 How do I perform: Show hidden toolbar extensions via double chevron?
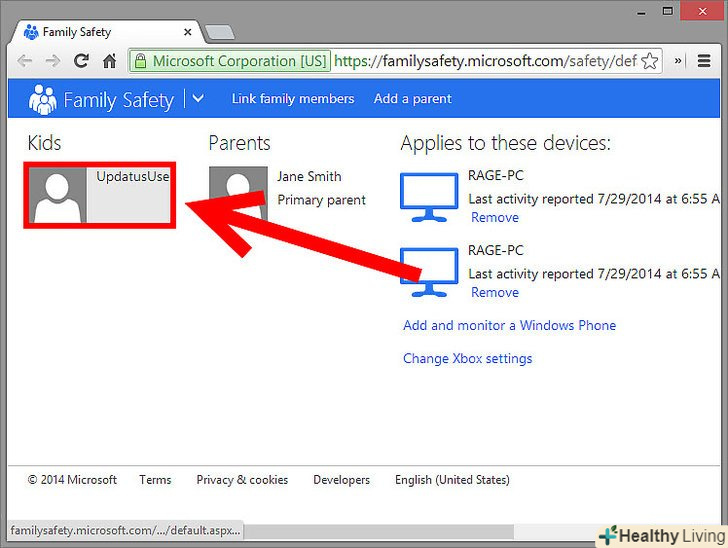(680, 61)
